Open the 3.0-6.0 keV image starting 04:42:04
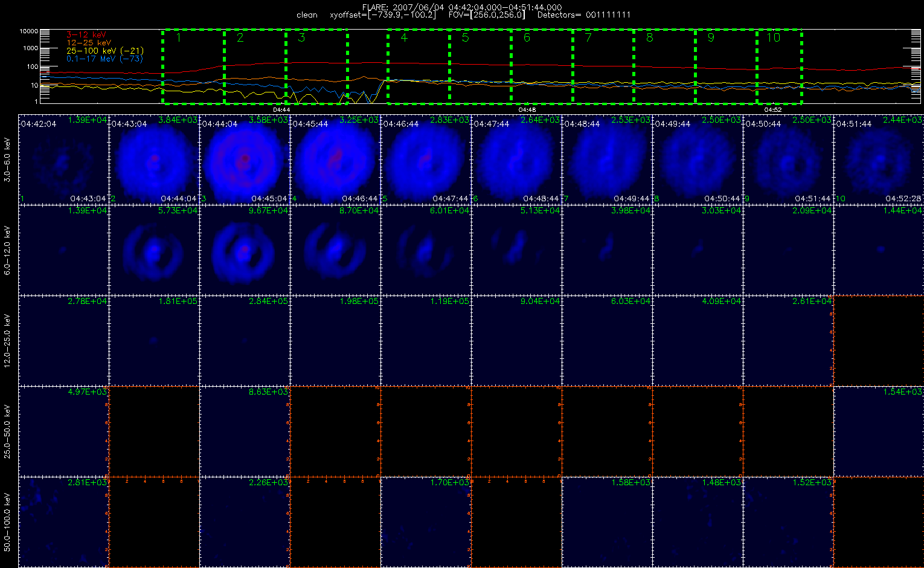The height and width of the screenshot is (568, 924). click(x=63, y=159)
